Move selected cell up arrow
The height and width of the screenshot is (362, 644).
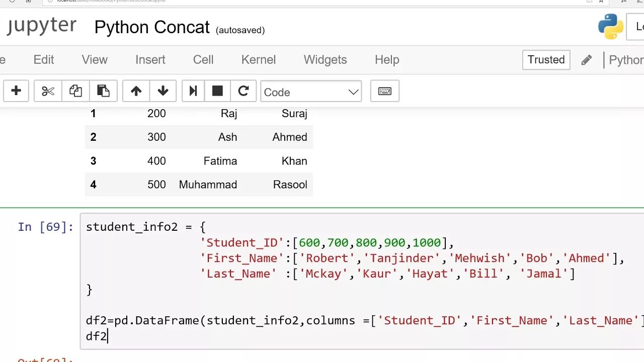point(136,91)
